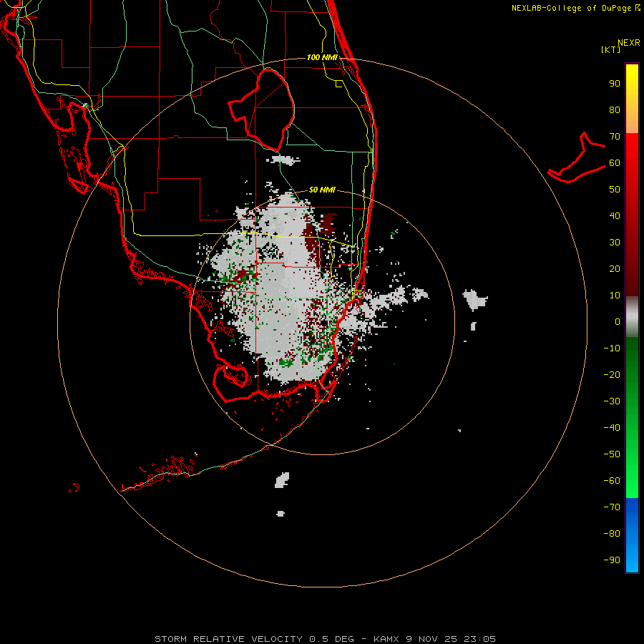This screenshot has height=644, width=644.
Task: Click the NEXR label above the scale
Action: coord(629,43)
